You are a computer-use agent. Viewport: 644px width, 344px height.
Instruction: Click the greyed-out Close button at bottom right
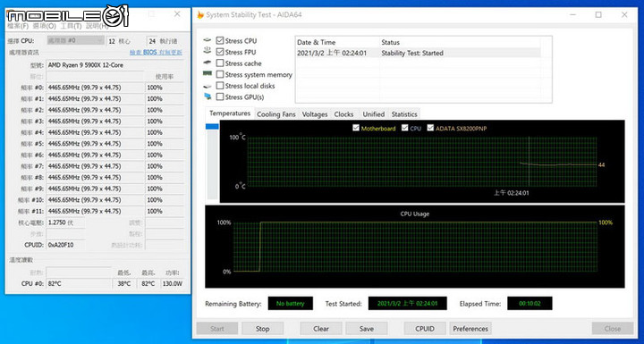613,329
